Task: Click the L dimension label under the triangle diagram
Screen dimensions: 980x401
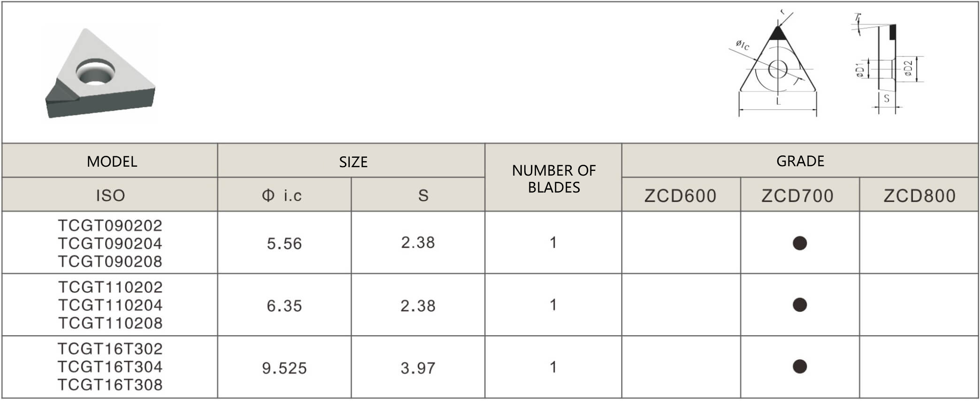Action: (x=778, y=101)
